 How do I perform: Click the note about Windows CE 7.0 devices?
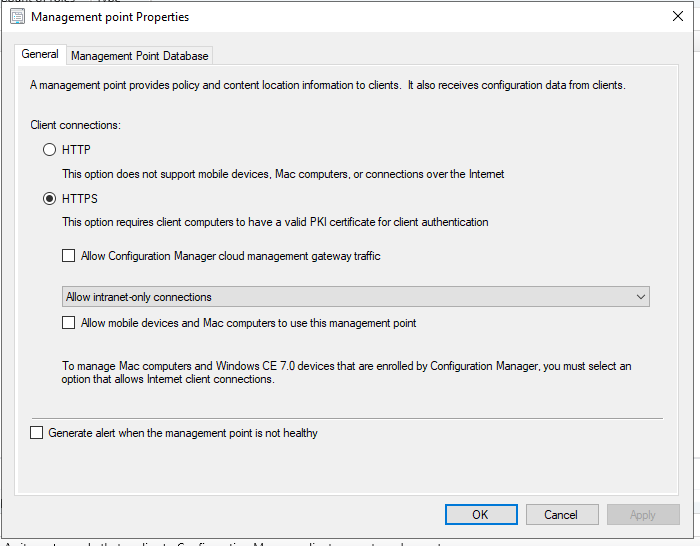click(346, 372)
